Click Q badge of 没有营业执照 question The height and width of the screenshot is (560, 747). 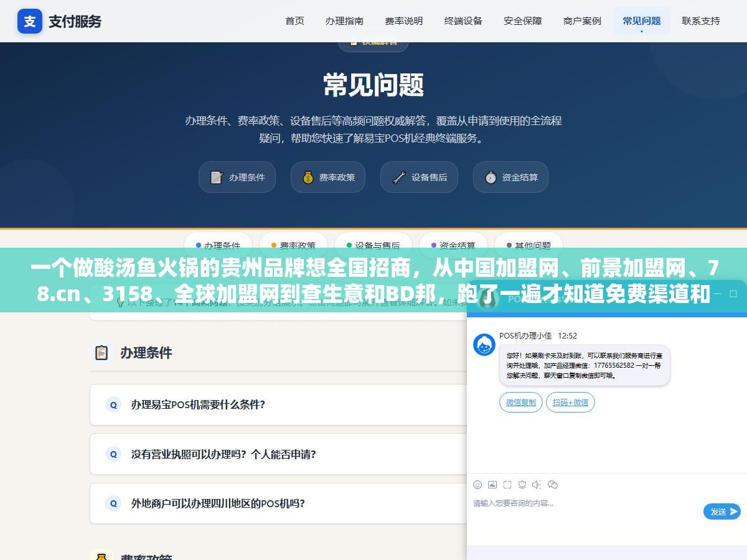point(113,454)
